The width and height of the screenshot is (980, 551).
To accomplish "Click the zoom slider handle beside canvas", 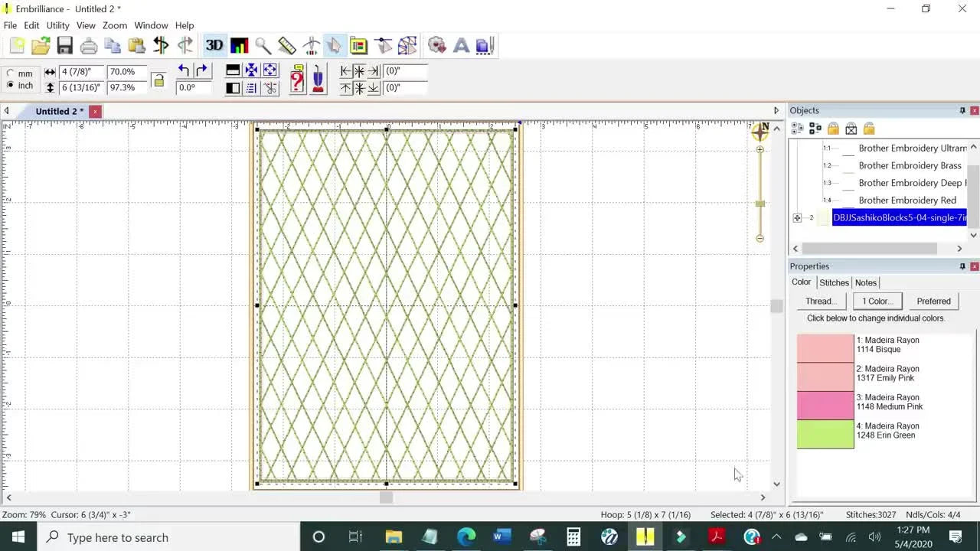I will tap(759, 204).
